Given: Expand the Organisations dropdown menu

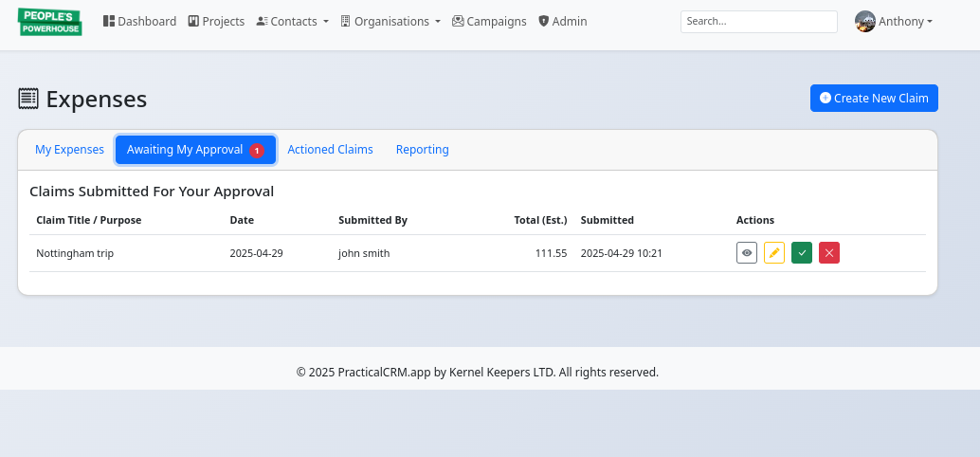Looking at the screenshot, I should [x=390, y=21].
